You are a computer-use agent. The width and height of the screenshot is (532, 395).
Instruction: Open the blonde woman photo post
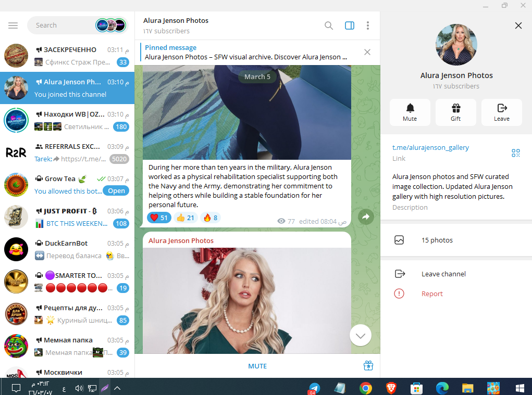pos(246,301)
